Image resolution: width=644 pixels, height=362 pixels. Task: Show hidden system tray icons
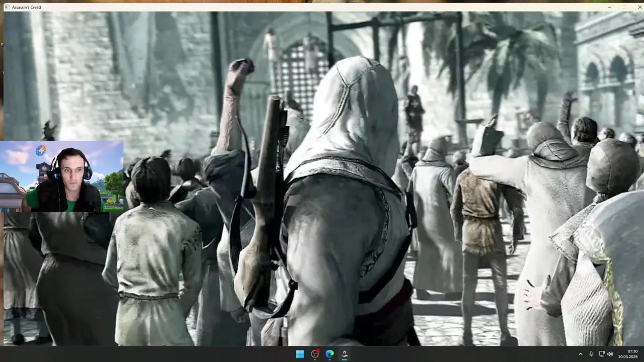coord(580,354)
